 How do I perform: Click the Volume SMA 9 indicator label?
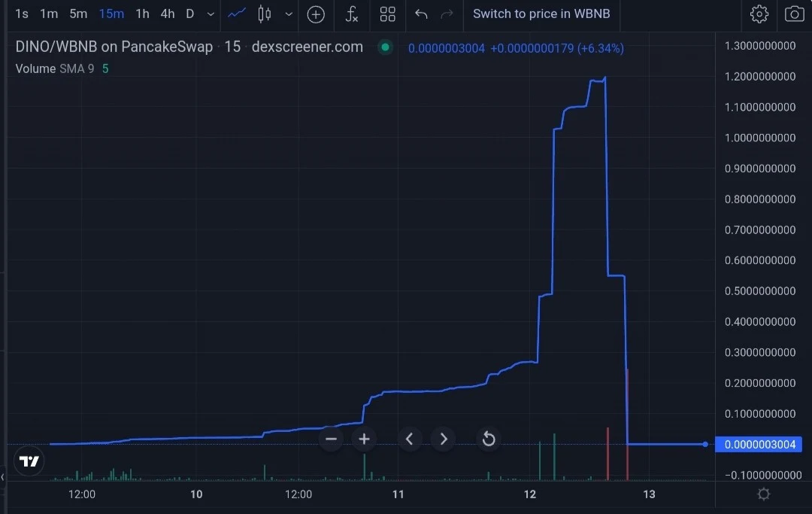(54, 69)
